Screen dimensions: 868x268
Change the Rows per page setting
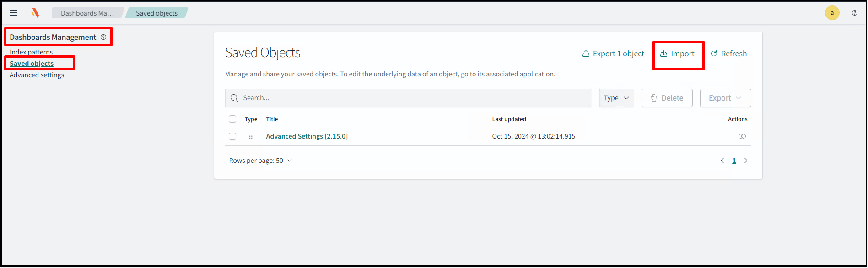pyautogui.click(x=260, y=161)
